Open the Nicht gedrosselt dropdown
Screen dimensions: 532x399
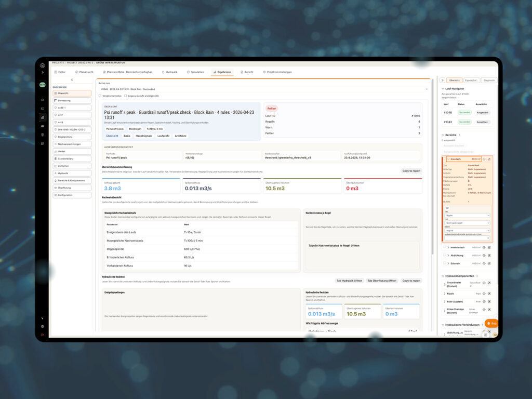point(467,223)
